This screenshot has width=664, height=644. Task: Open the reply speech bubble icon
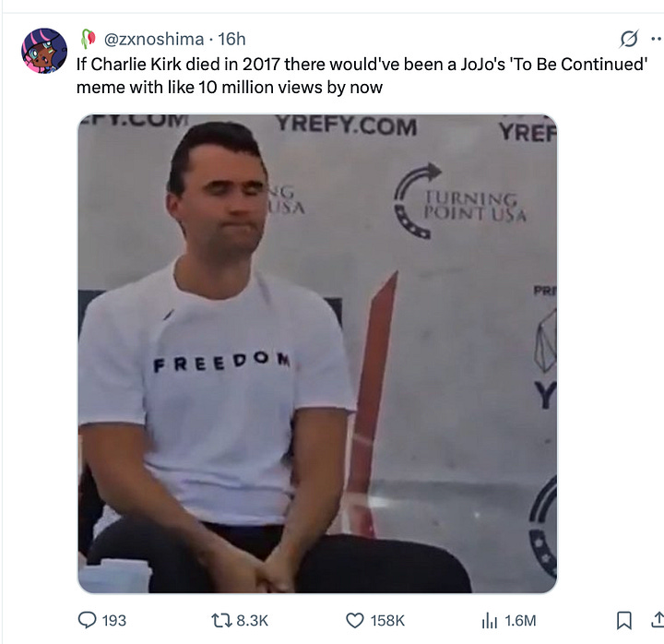88,620
